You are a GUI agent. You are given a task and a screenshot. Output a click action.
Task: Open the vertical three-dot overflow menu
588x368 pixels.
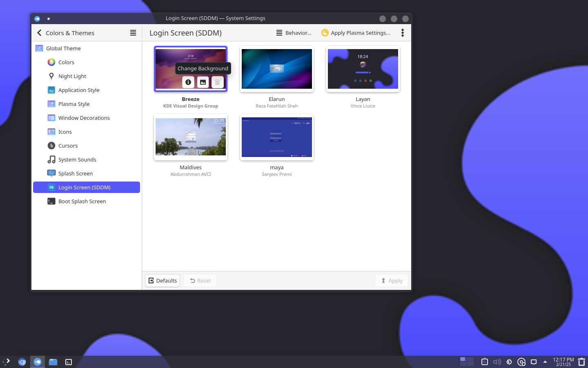[x=403, y=33]
